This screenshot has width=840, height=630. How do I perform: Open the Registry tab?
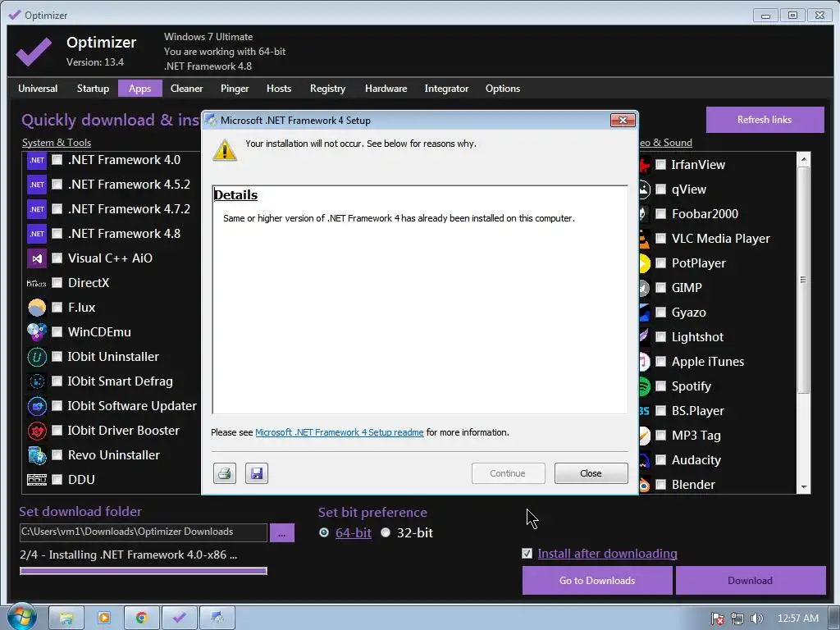328,89
